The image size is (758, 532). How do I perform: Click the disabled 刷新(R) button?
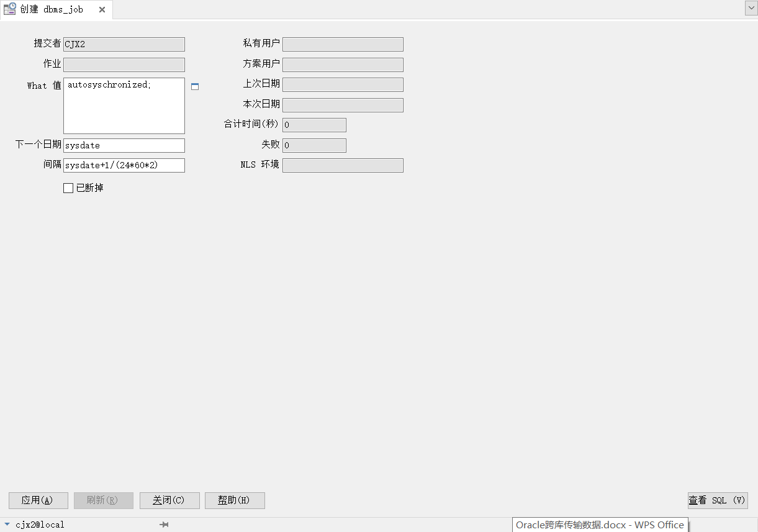(104, 500)
